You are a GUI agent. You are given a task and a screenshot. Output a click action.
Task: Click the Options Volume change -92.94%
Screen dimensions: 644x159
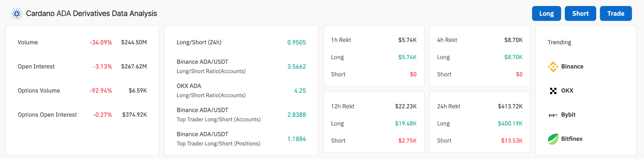coord(101,91)
